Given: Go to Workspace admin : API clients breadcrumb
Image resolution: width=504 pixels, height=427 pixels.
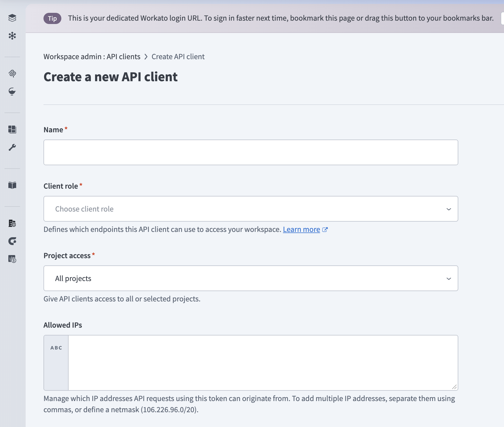Looking at the screenshot, I should [x=92, y=57].
